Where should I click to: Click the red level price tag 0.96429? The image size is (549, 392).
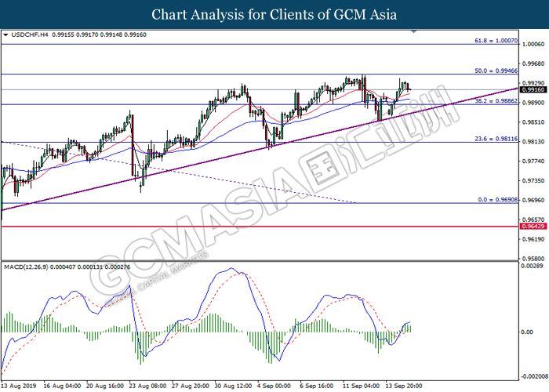click(533, 227)
